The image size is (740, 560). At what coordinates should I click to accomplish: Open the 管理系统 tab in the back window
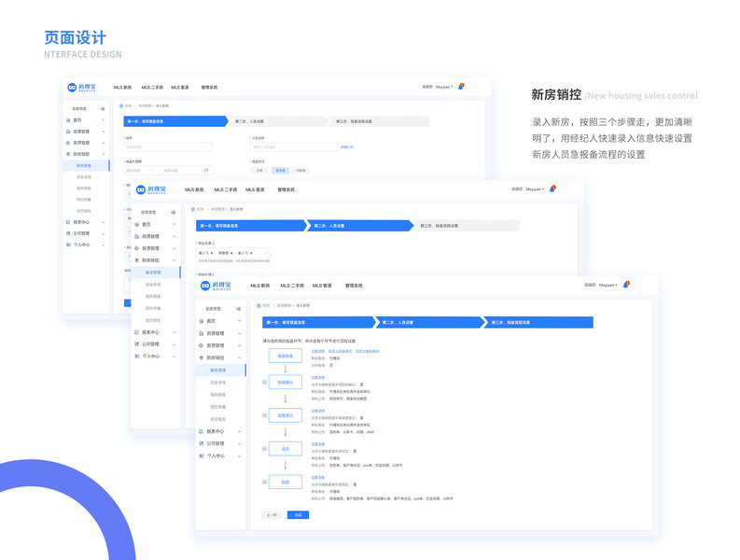(x=209, y=88)
